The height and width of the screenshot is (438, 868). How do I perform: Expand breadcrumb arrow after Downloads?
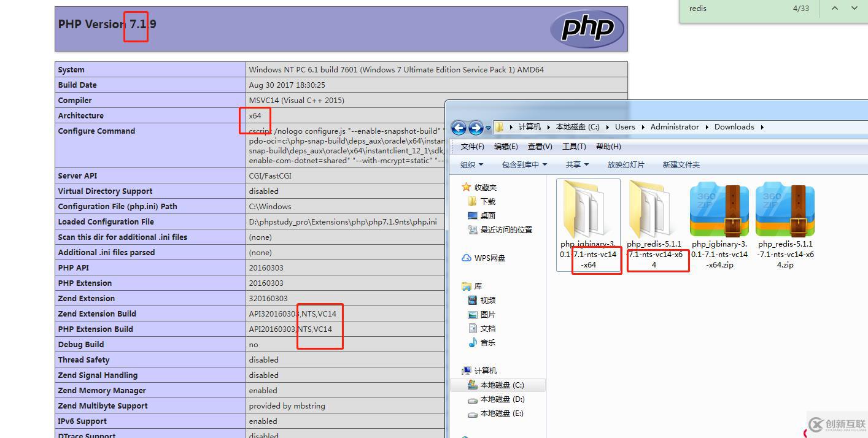[x=762, y=127]
